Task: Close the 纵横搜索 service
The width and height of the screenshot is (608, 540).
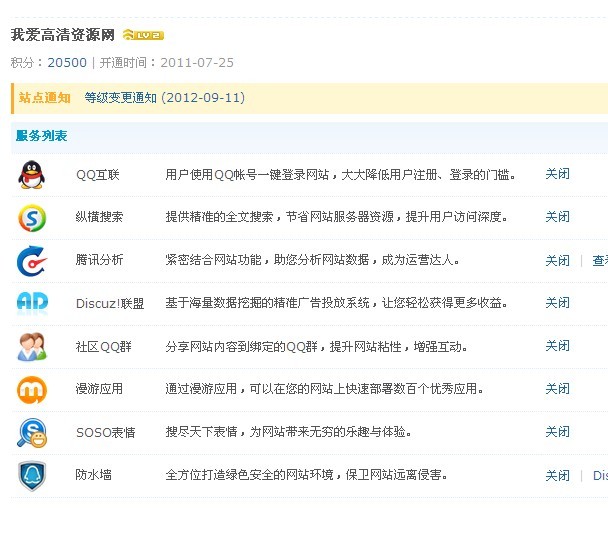Action: tap(557, 217)
